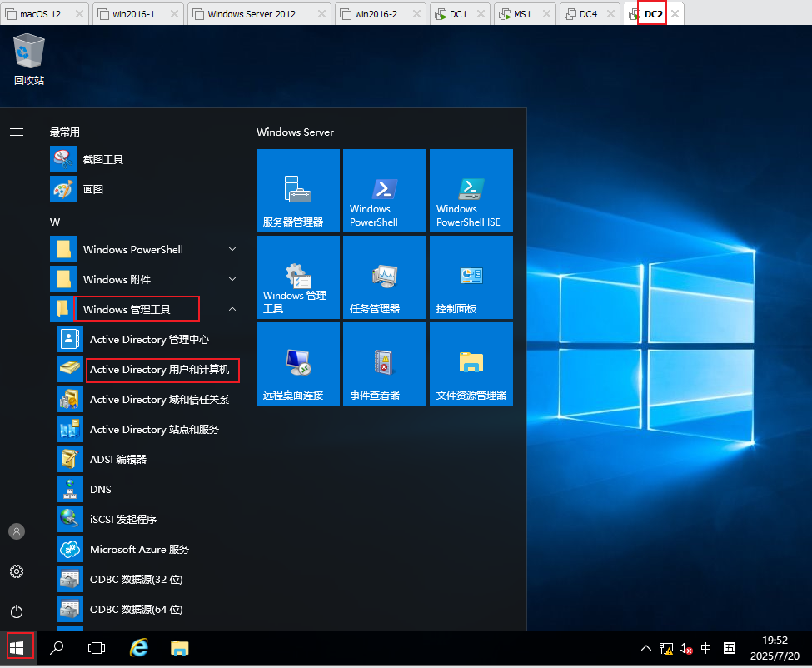Open 远程桌面连接 tile

(x=298, y=364)
